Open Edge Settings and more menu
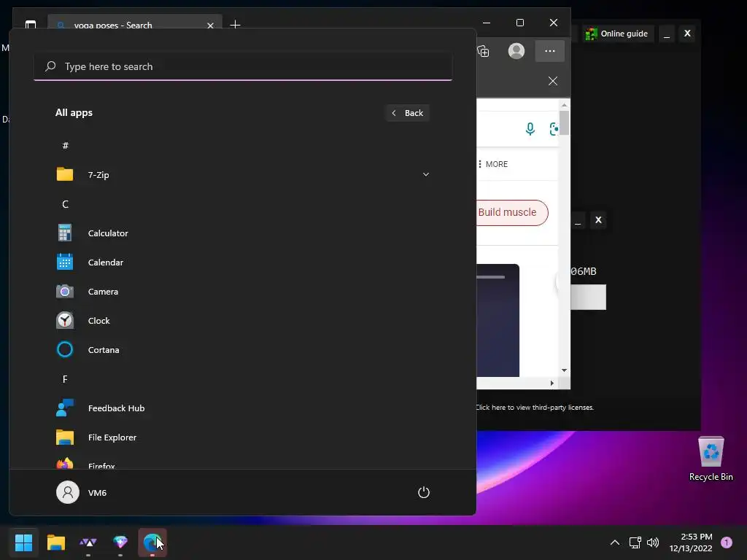Viewport: 747px width, 560px height. (550, 51)
